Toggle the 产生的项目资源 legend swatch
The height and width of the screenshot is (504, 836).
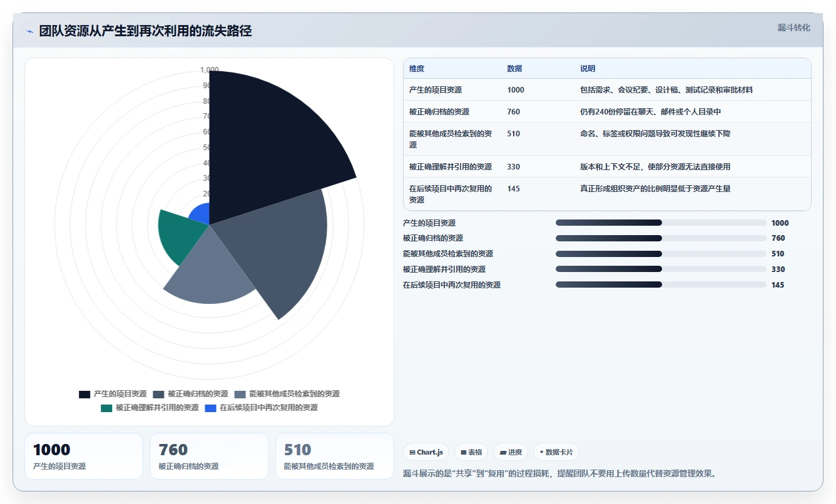(84, 394)
